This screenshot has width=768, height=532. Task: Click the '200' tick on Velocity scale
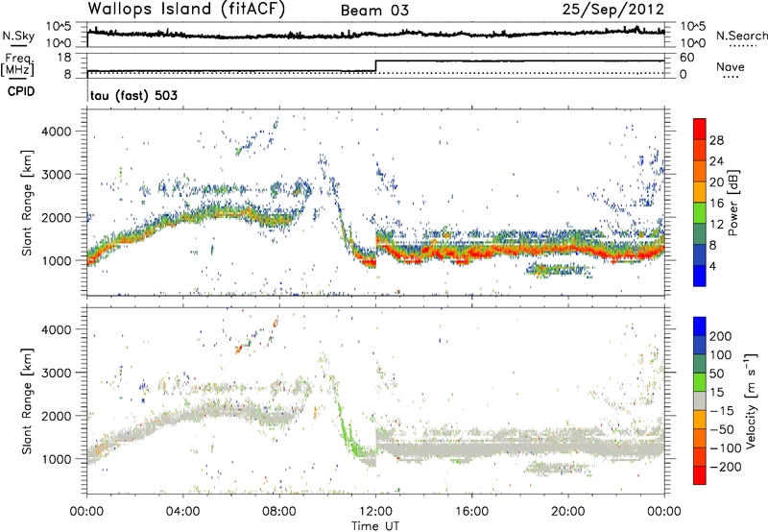[721, 336]
